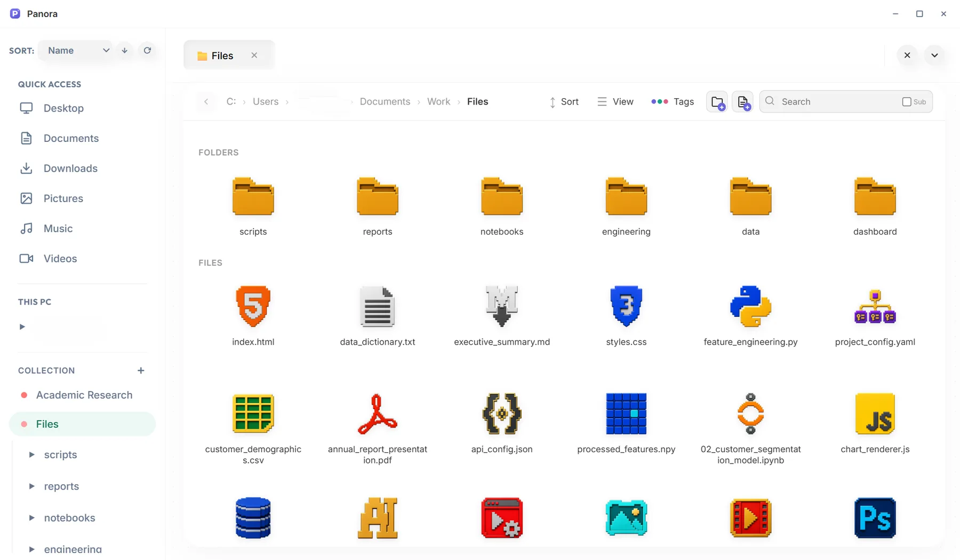
Task: Select feature_engineering.py Python file icon
Action: (750, 306)
